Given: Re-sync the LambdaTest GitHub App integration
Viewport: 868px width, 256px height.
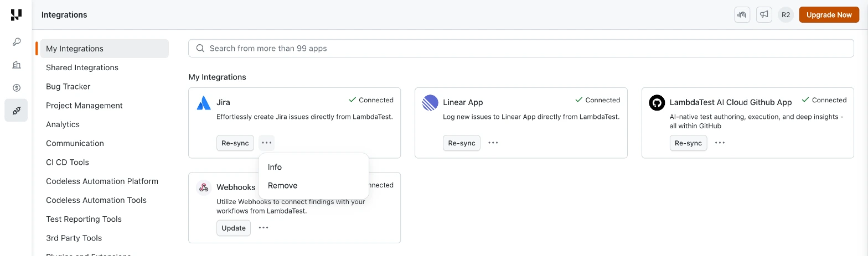Looking at the screenshot, I should point(689,143).
